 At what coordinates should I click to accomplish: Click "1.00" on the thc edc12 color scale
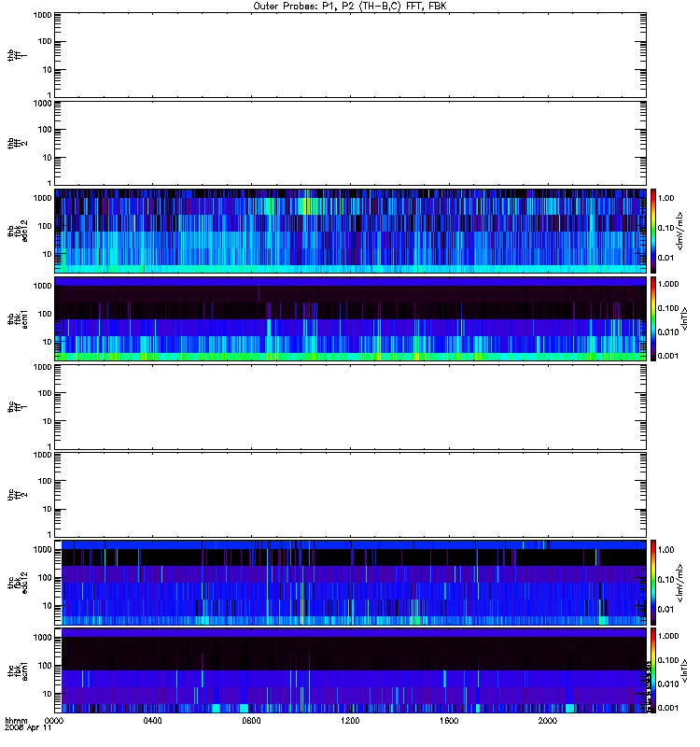[x=665, y=550]
